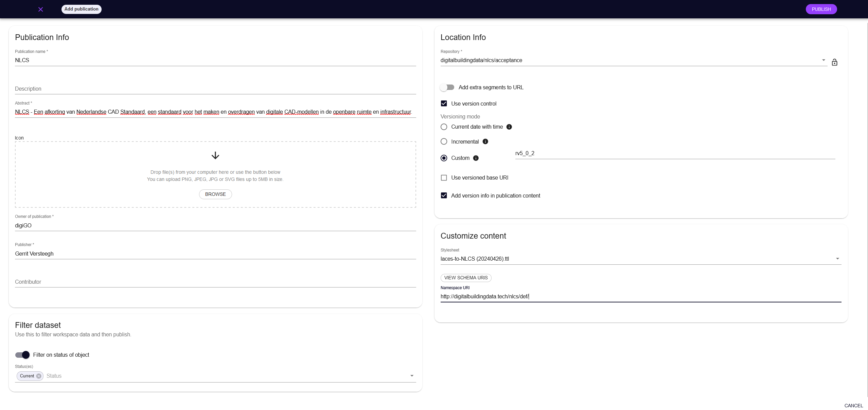Expand the Stylesheet dropdown
Viewport: 868px width, 410px height.
[x=837, y=259]
